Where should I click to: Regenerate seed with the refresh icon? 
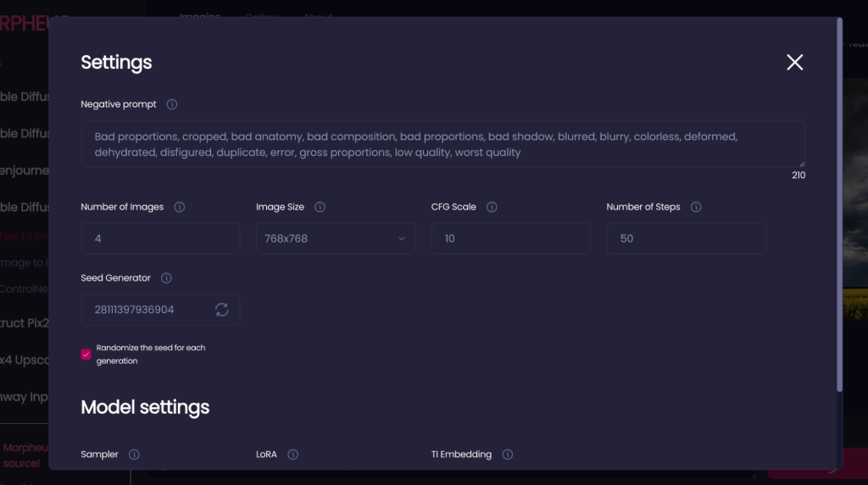point(222,309)
